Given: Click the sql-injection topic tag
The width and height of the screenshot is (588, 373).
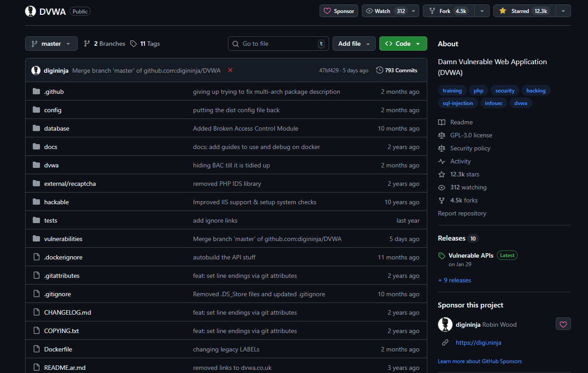Looking at the screenshot, I should pos(458,103).
